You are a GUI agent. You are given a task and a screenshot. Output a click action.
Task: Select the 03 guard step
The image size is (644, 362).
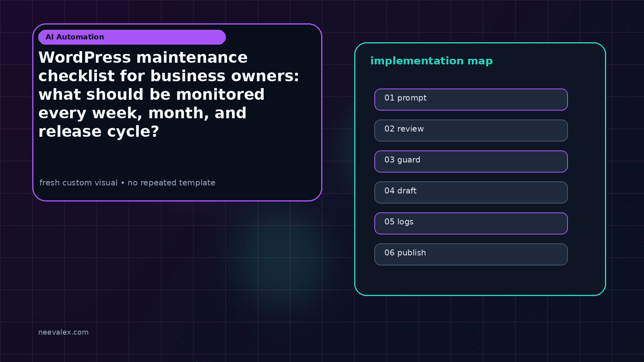[471, 161]
